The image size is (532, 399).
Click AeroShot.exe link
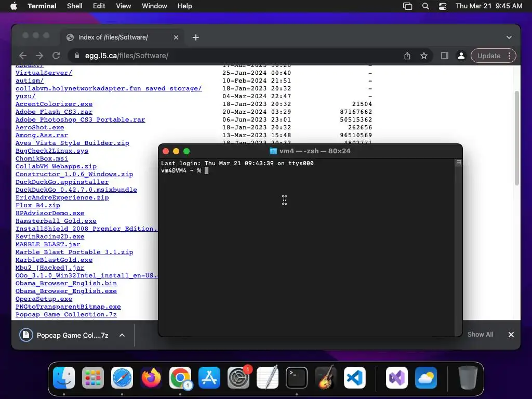pos(39,127)
